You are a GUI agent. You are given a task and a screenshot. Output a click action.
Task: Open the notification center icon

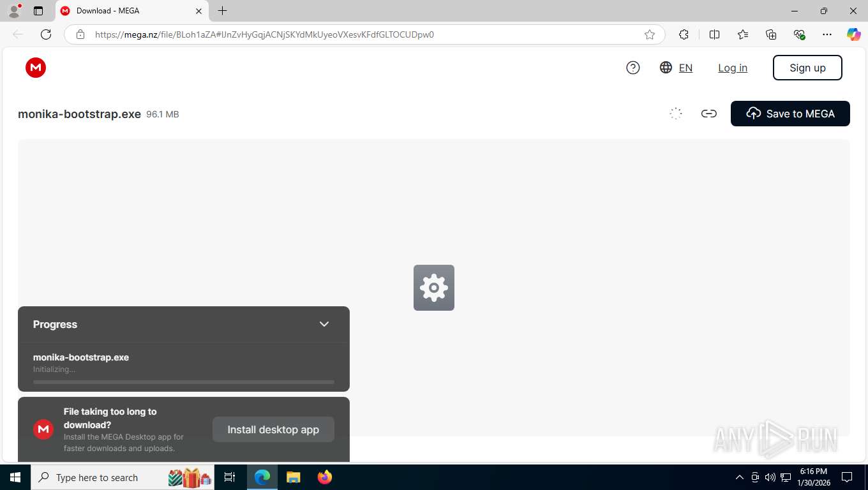(x=847, y=477)
